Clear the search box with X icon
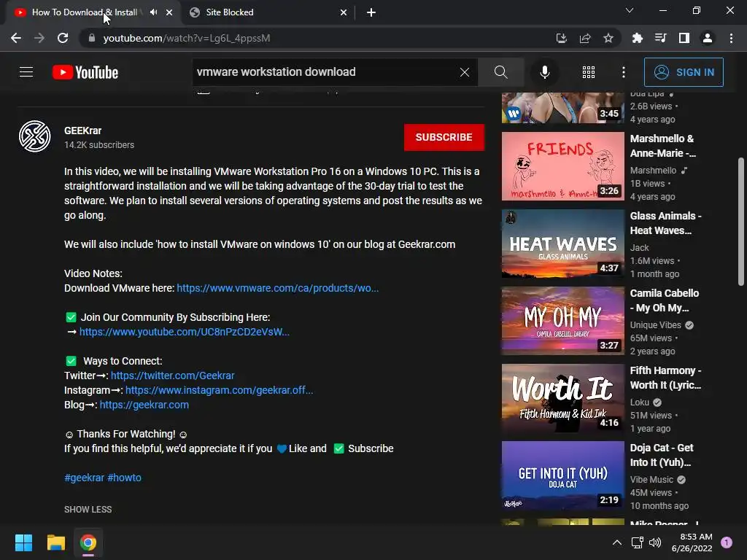747x560 pixels. click(465, 72)
